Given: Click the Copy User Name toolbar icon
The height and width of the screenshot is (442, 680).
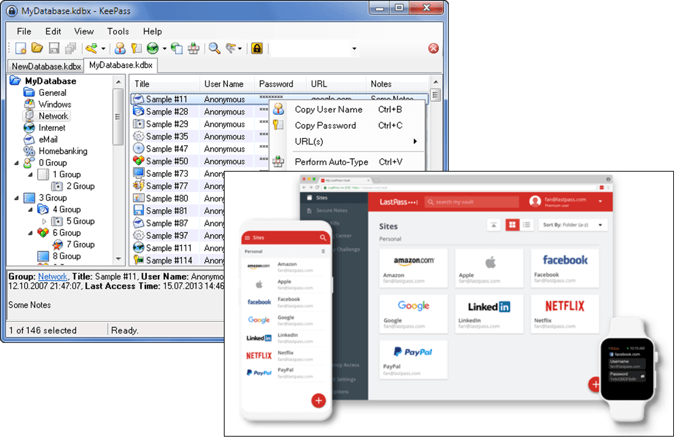Looking at the screenshot, I should tap(120, 48).
